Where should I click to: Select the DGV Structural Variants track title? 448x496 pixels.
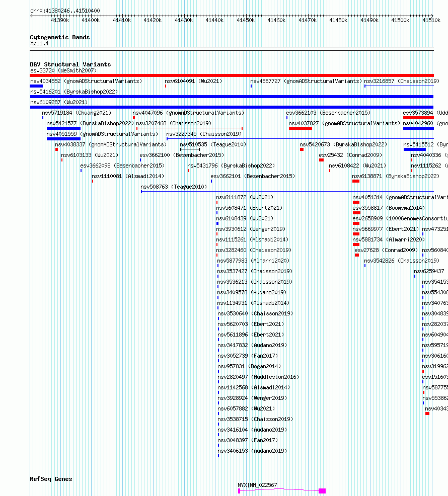[70, 64]
